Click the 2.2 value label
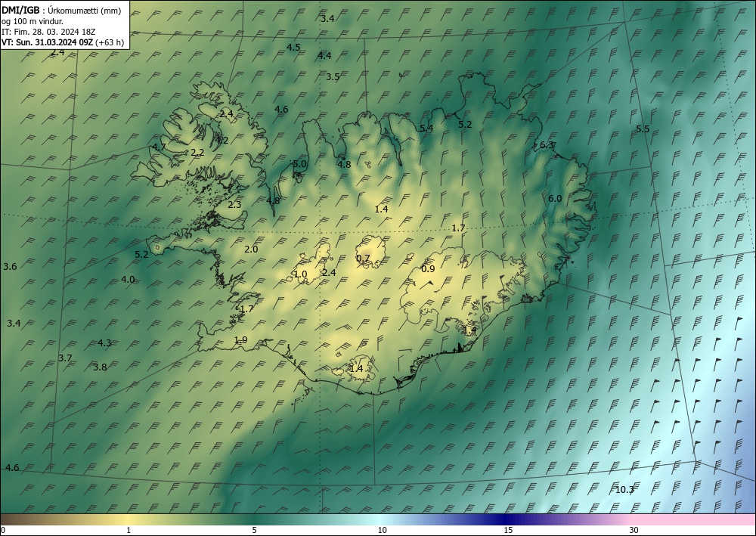This screenshot has height=536, width=756. coord(197,153)
